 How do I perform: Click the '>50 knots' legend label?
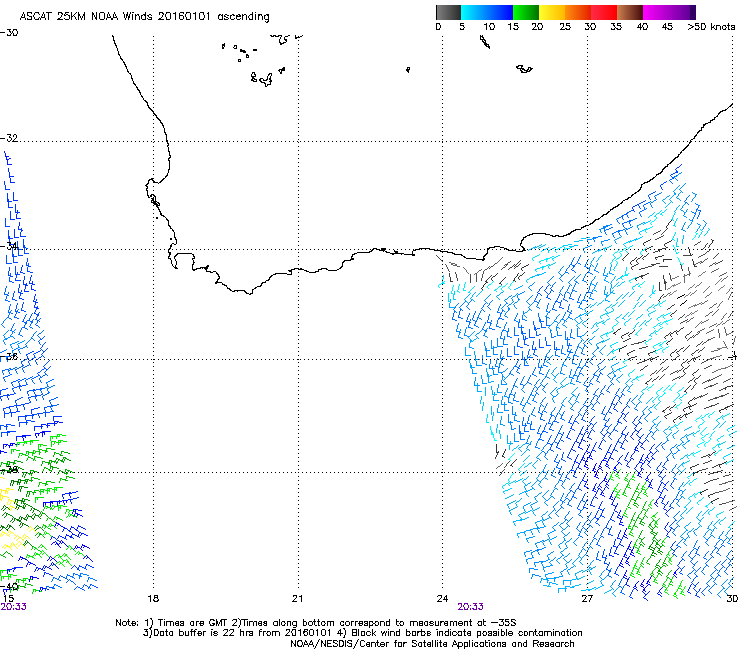coord(711,27)
